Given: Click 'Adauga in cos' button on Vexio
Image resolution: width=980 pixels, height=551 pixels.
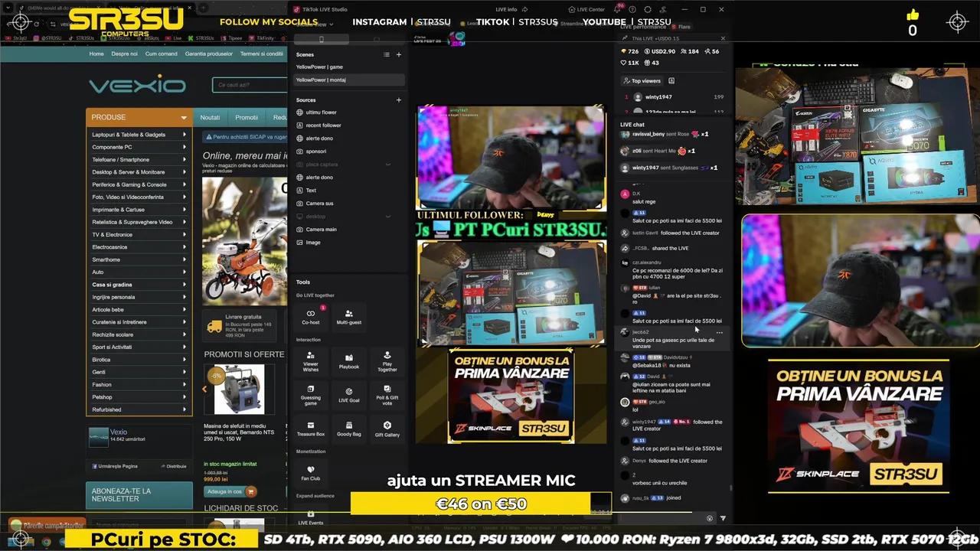Looking at the screenshot, I should point(230,491).
